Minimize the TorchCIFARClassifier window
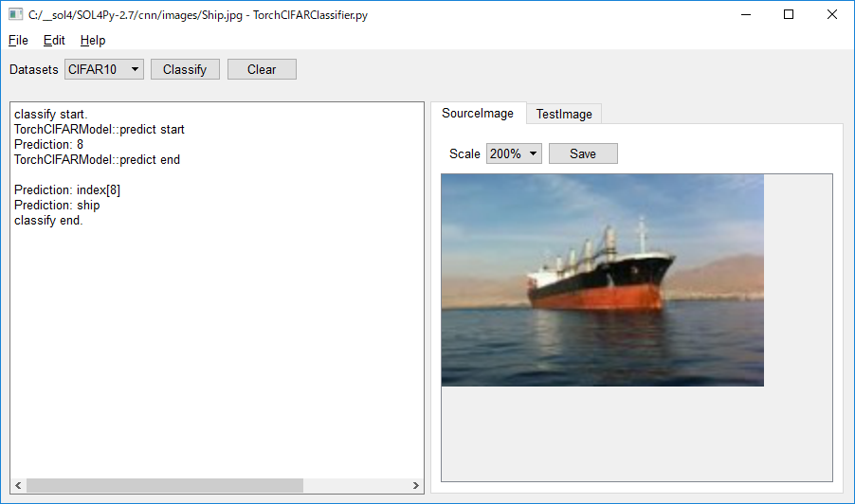Screen dimensions: 855x504 click(x=746, y=15)
